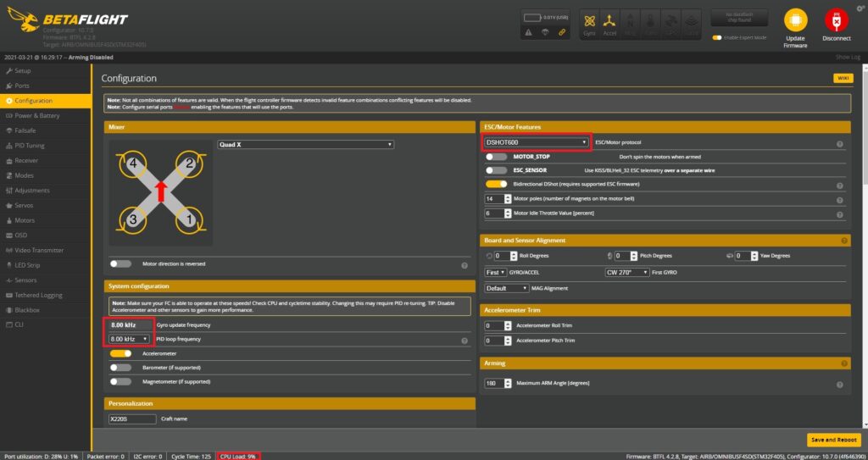This screenshot has height=460, width=868.
Task: Enable Barometer (if supported) switch
Action: [120, 368]
